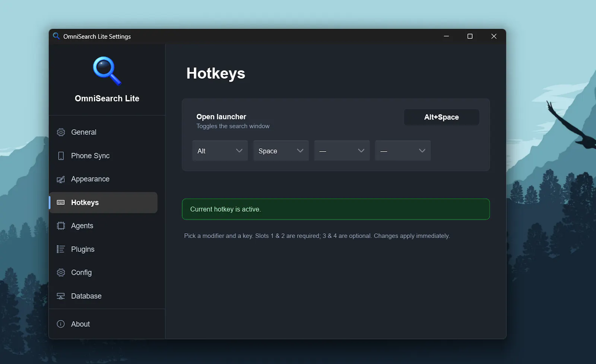The height and width of the screenshot is (364, 596).
Task: Navigate to the Config page
Action: point(81,273)
